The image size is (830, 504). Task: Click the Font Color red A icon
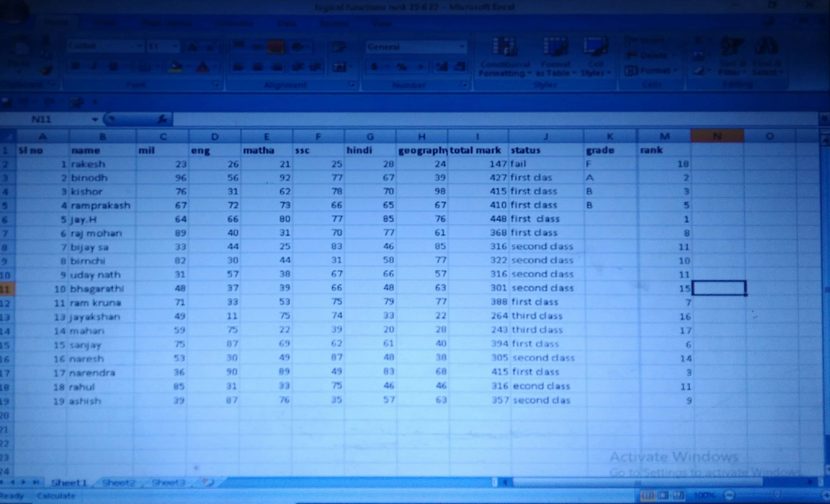203,67
